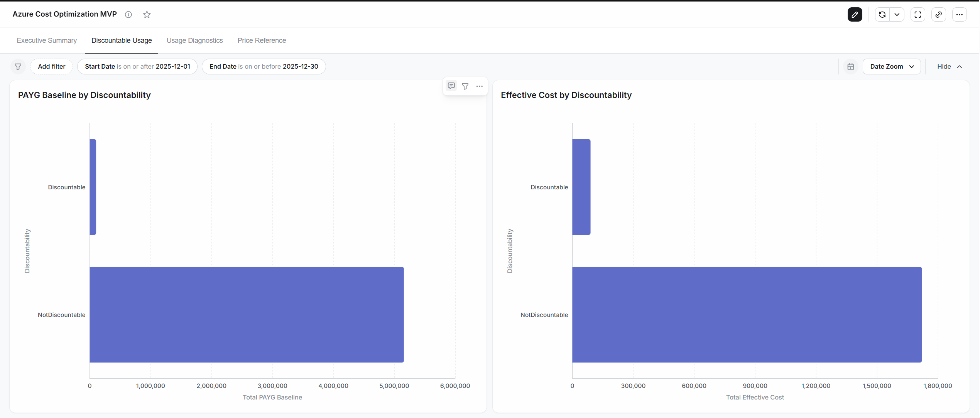Click the 1,500,000 axis tick label

coord(877,386)
